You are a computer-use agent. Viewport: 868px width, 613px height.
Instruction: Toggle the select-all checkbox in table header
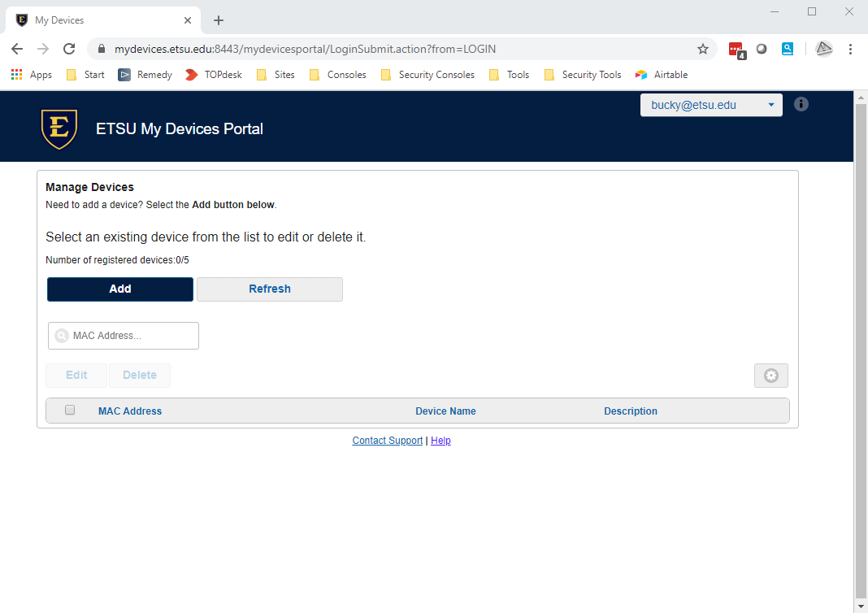pos(70,411)
